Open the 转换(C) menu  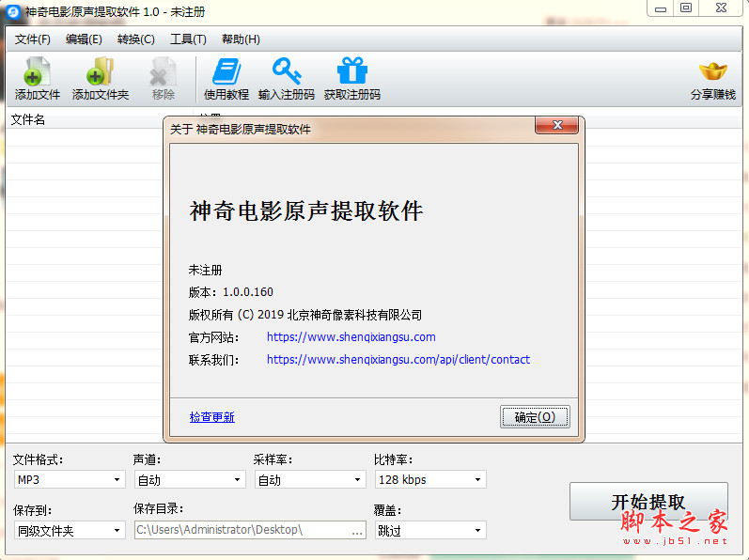[x=136, y=39]
